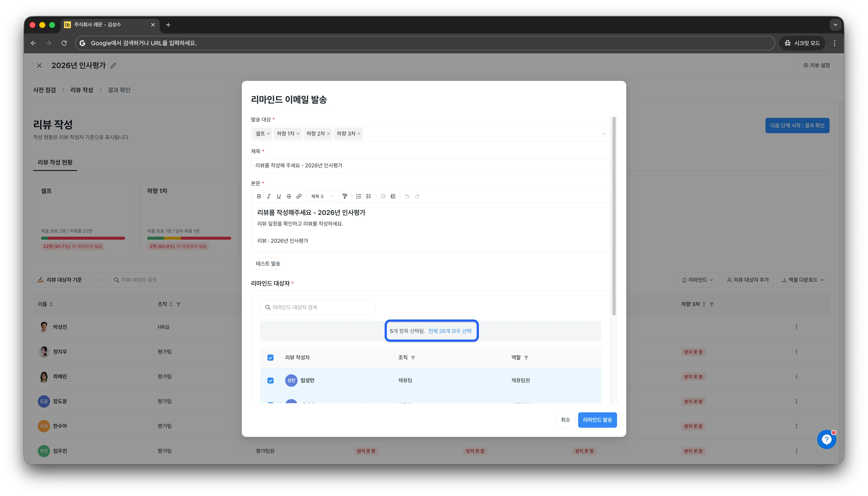Focus the 제목 subject input field
This screenshot has width=868, height=496.
coord(430,166)
